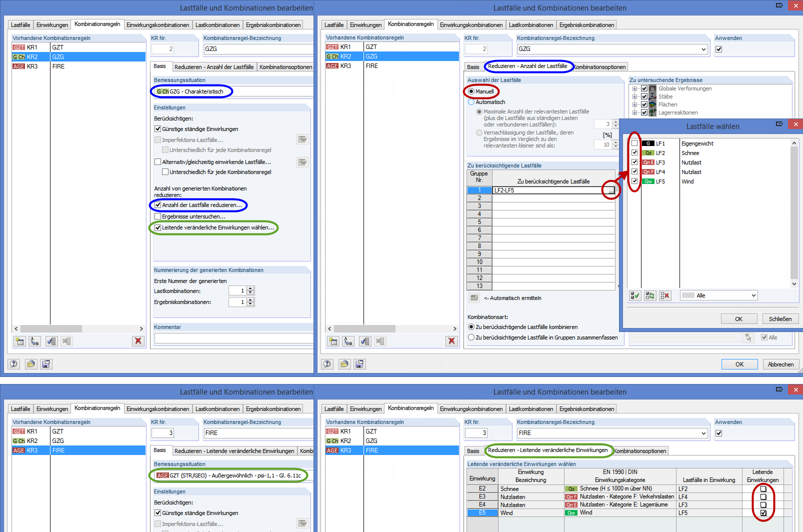Open GZT Außergewöhnlich Bemessungssituation dropdown
803x532 pixels.
pos(234,475)
